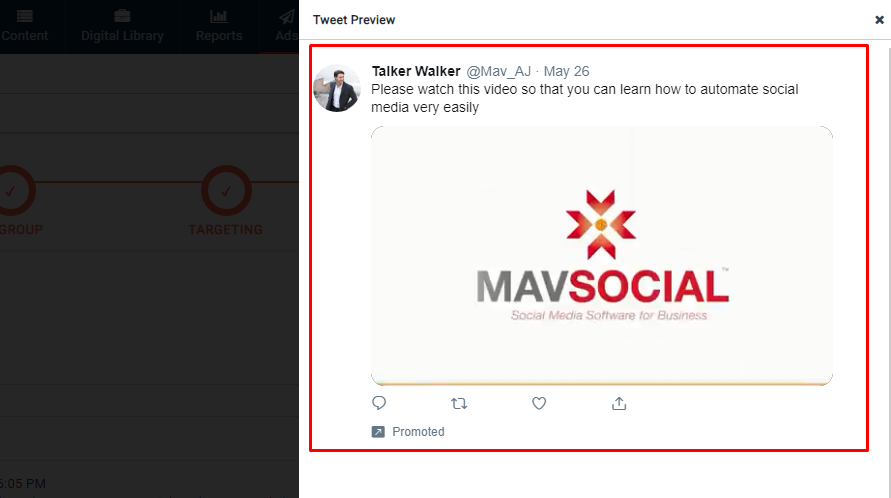
Task: Like the tweet with the heart icon
Action: 539,403
